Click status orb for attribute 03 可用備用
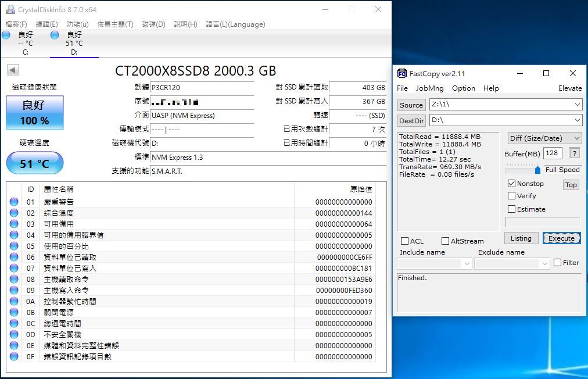Viewport: 588px width, 379px height. (14, 224)
